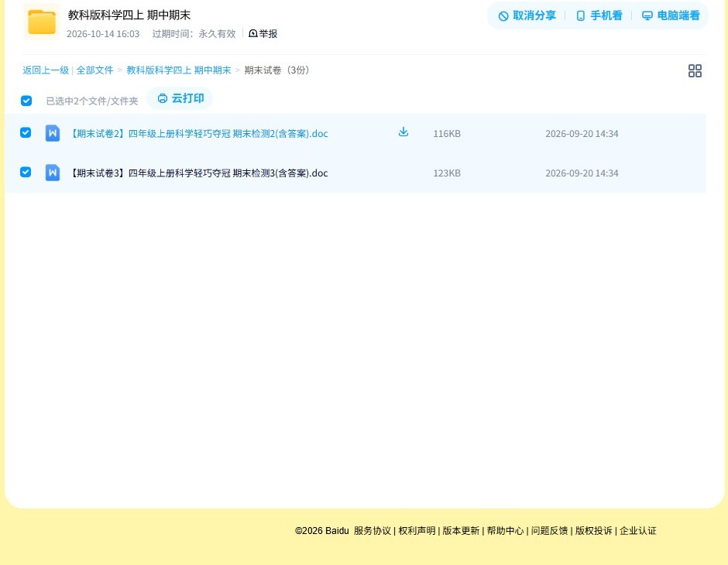
Task: Open 版权投诉 footer link
Action: (x=594, y=531)
